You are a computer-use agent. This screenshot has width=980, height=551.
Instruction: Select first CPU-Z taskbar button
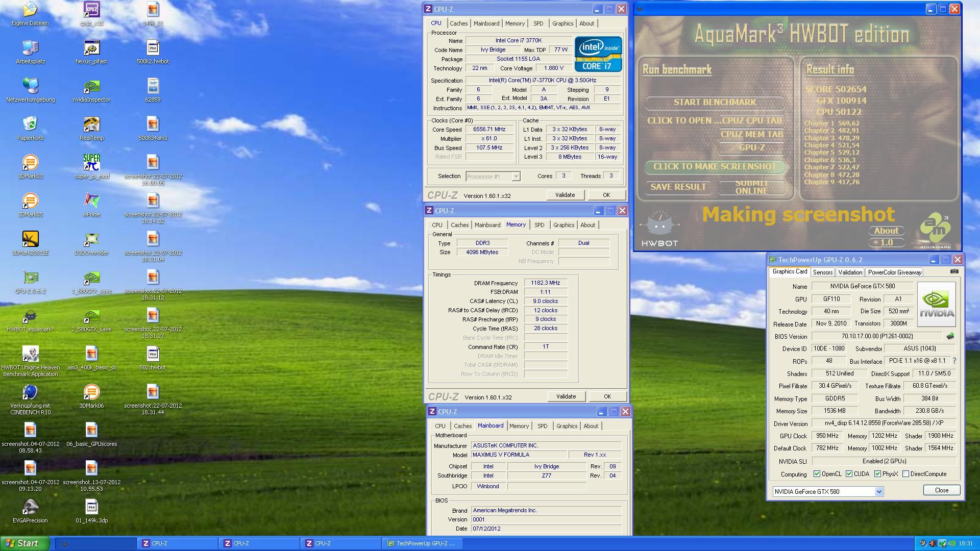(178, 543)
